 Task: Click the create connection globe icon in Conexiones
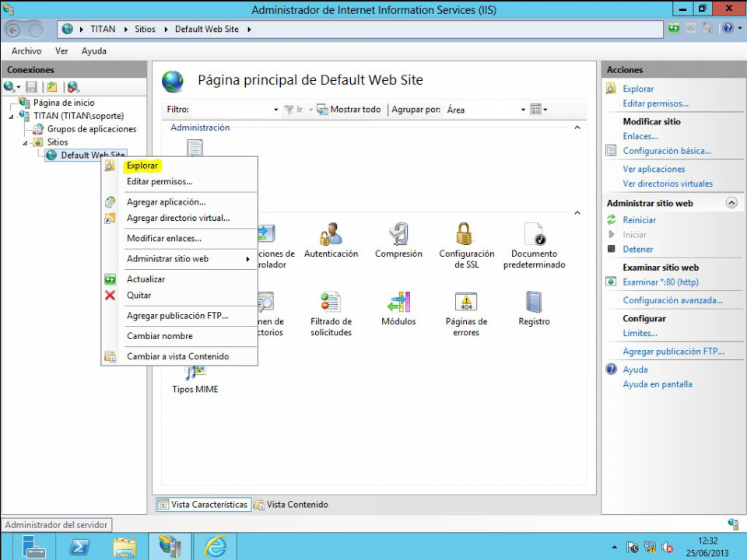9,86
